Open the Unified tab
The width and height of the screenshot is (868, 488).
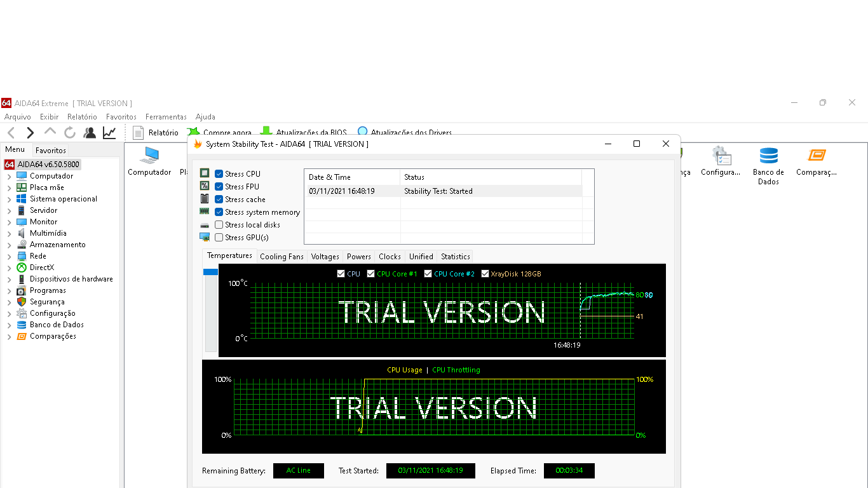421,257
